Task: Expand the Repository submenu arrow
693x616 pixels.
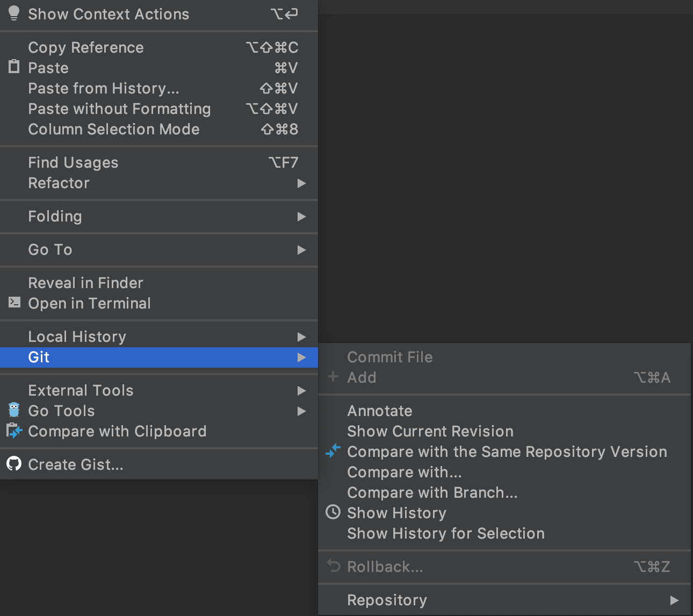Action: [x=674, y=600]
